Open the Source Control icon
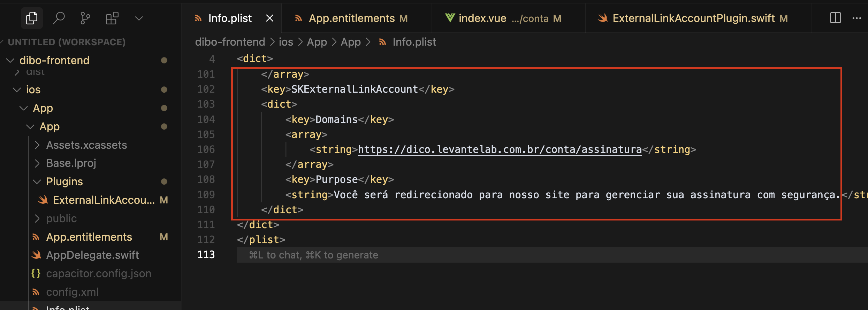Image resolution: width=868 pixels, height=310 pixels. [x=85, y=18]
